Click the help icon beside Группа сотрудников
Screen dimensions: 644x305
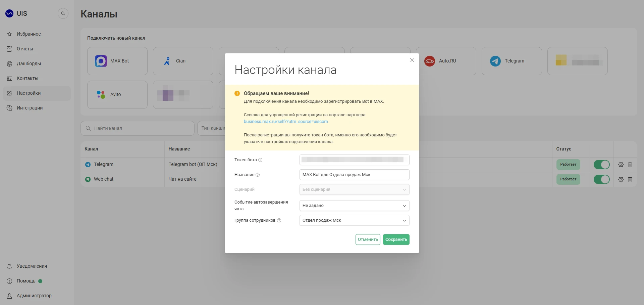pos(279,220)
